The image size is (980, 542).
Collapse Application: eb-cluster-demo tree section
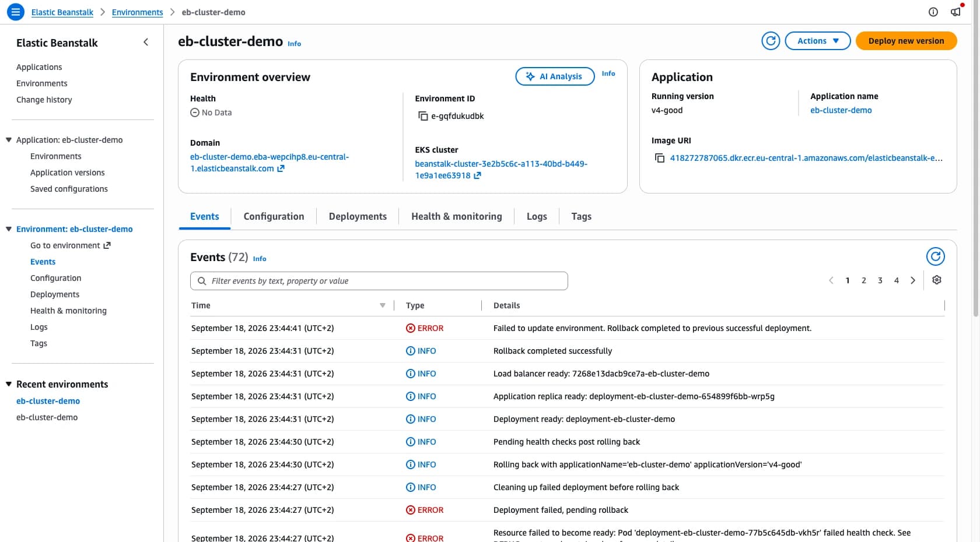coord(9,140)
